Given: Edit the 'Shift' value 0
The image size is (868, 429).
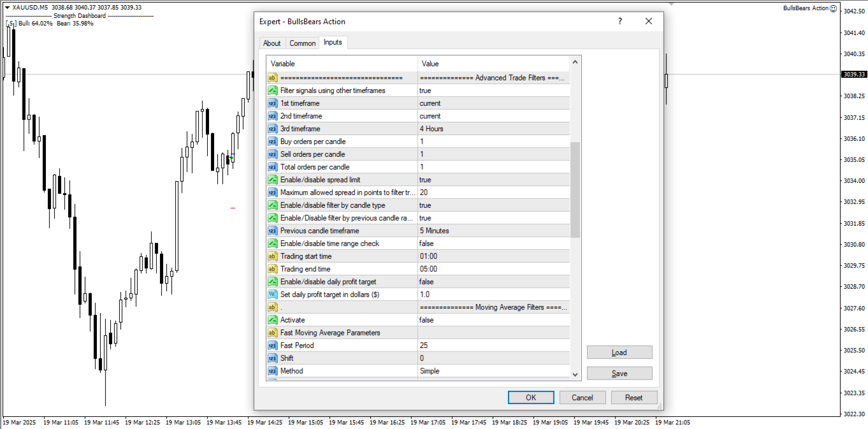Looking at the screenshot, I should [x=494, y=358].
